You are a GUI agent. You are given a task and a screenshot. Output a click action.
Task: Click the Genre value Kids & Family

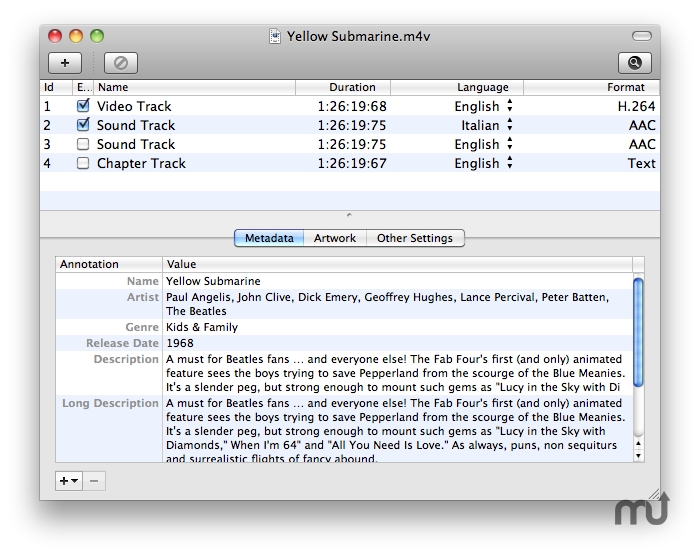point(202,327)
